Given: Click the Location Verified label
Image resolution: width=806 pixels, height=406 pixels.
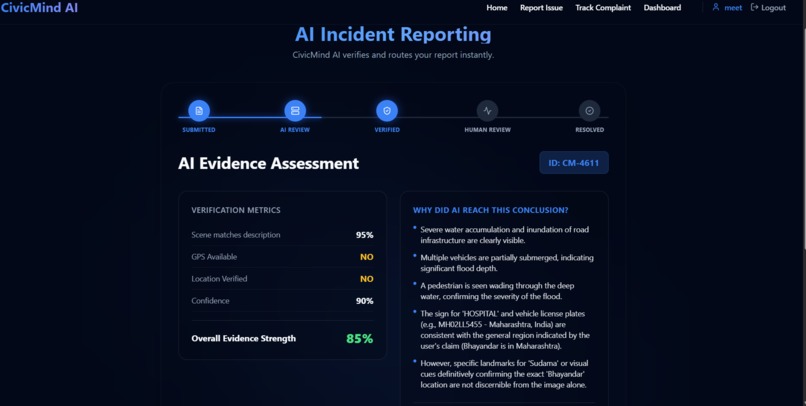Looking at the screenshot, I should pos(219,279).
